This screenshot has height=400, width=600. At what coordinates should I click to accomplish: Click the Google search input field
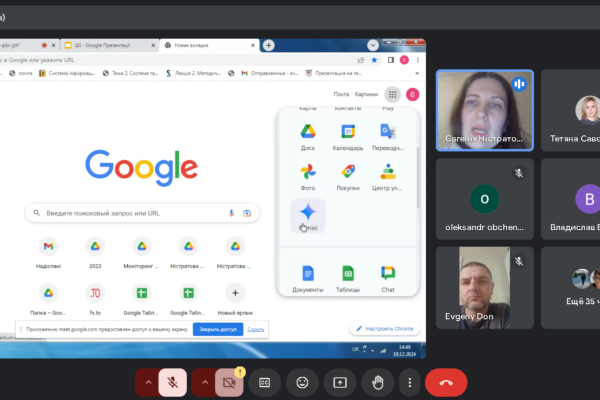[142, 213]
